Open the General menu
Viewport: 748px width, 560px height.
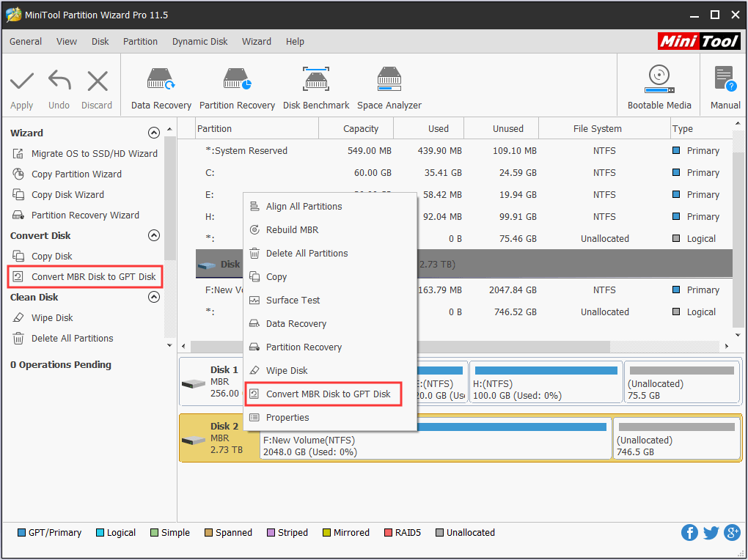point(26,42)
